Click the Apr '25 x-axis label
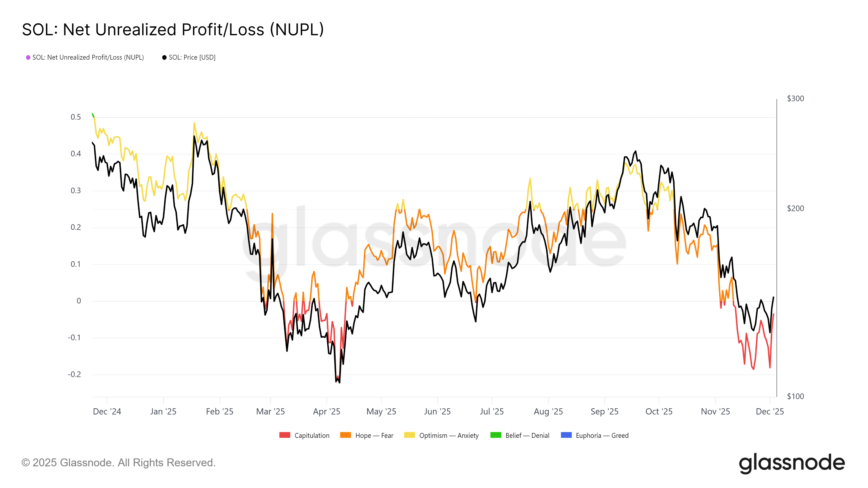868x488 pixels. [327, 412]
